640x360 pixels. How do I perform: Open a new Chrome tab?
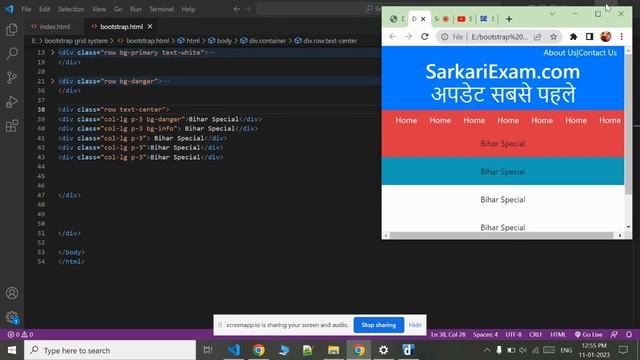(x=509, y=19)
